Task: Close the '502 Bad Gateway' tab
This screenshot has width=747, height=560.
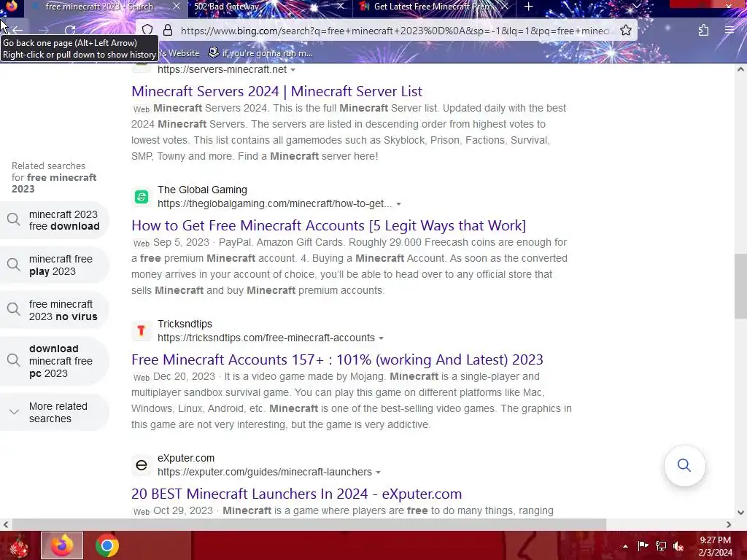Action: [340, 7]
